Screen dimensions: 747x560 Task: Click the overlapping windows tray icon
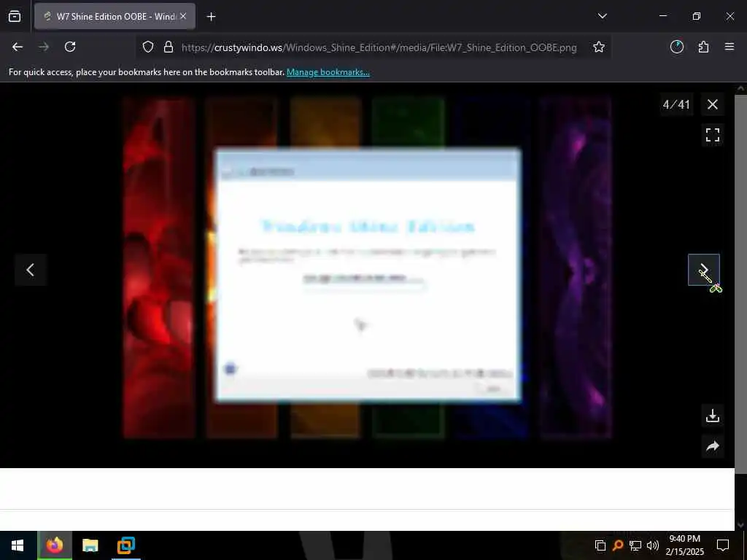pos(600,545)
